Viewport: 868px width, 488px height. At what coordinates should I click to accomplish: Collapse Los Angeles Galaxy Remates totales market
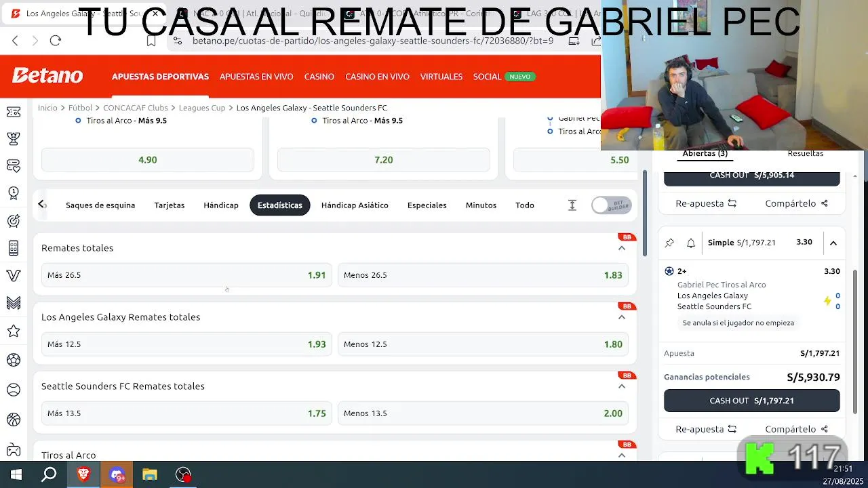[x=622, y=317]
